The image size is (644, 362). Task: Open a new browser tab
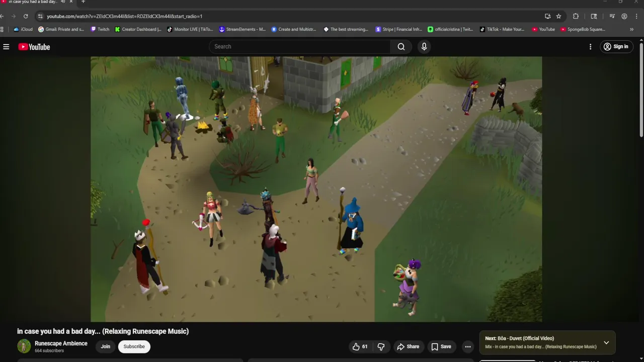(83, 2)
